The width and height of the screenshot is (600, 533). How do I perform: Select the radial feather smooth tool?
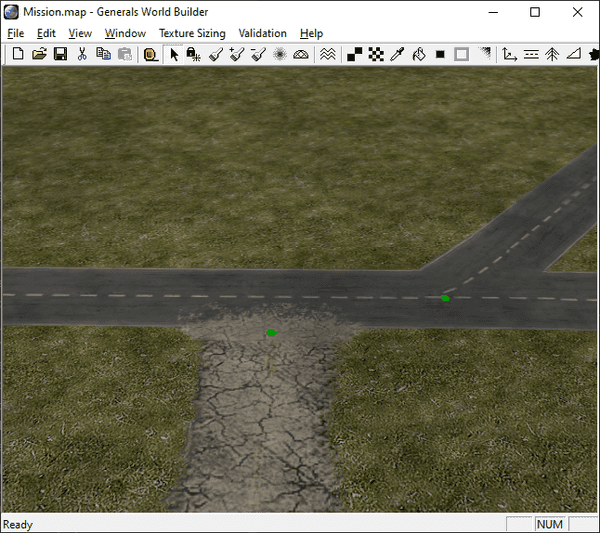point(280,54)
